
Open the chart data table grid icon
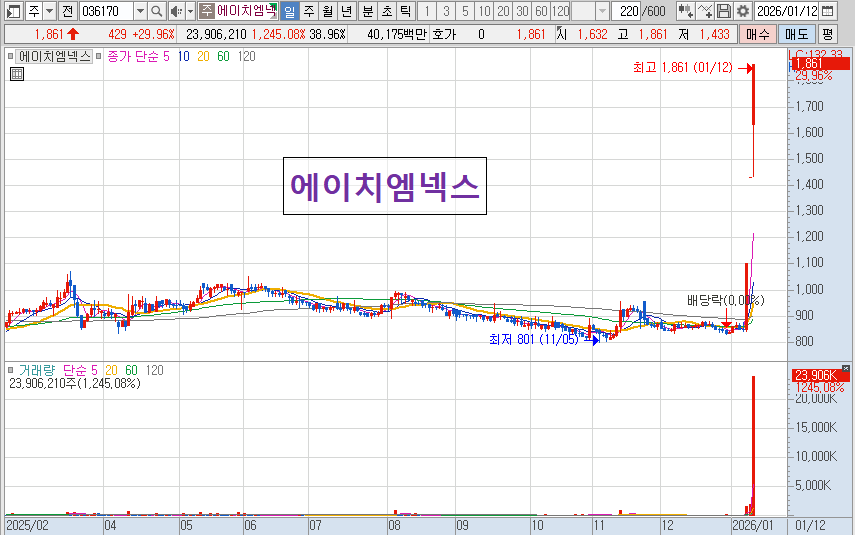[17, 74]
